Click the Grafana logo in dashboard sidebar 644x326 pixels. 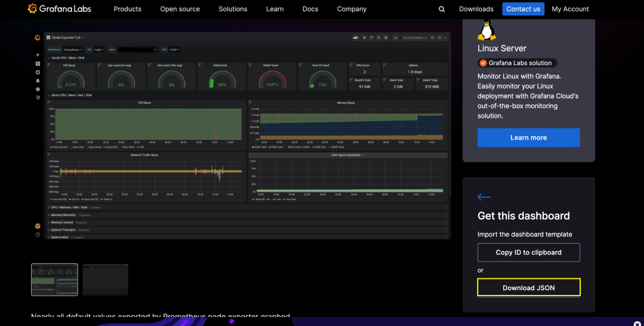38,38
